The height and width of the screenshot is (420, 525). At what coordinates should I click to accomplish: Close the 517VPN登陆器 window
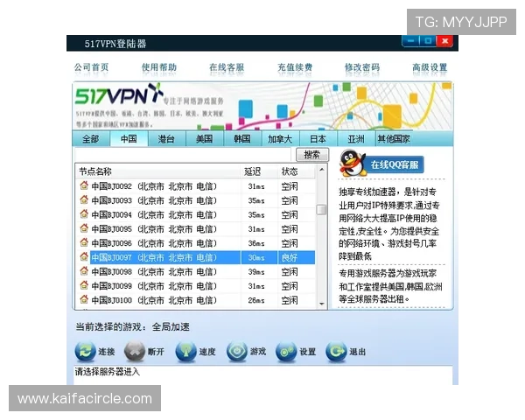point(444,41)
